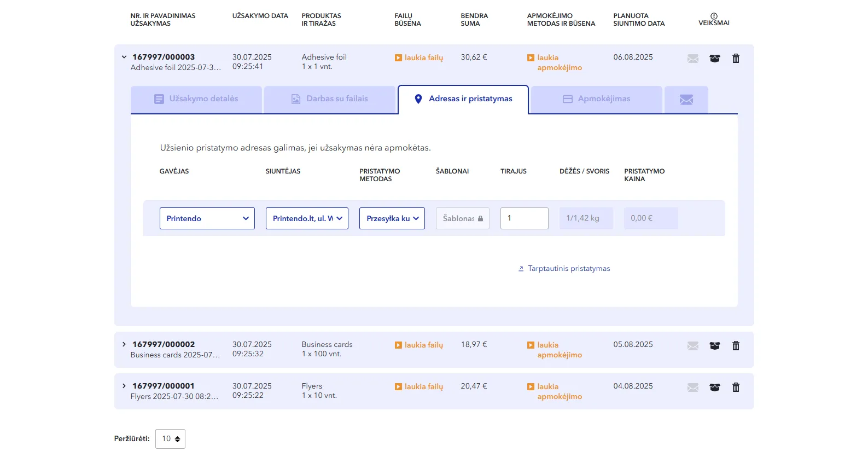
Task: Click file status icon for Adhesive foil order
Action: pos(399,57)
